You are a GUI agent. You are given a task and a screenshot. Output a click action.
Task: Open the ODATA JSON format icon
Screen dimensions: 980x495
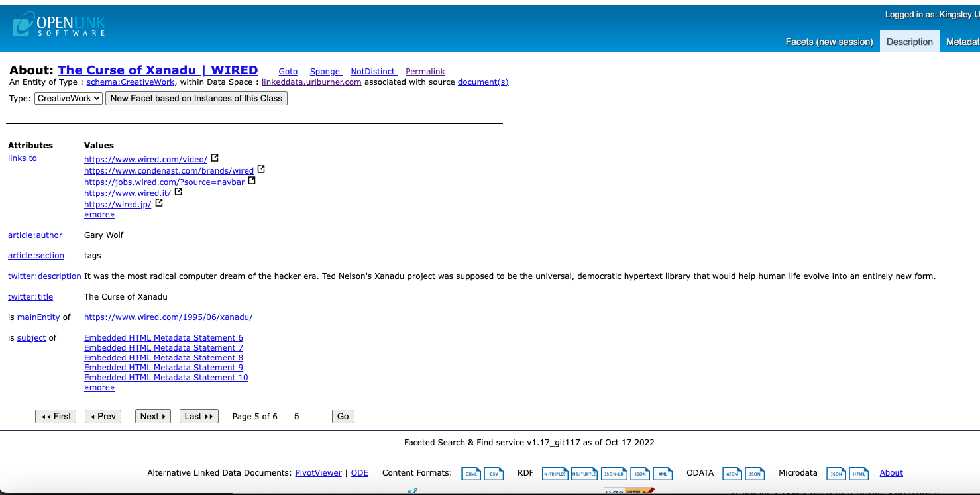(754, 473)
